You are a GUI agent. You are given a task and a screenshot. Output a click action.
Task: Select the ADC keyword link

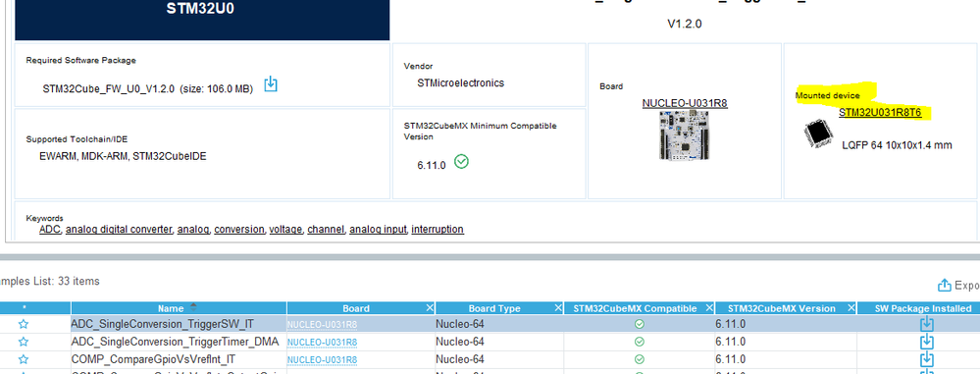pos(49,230)
